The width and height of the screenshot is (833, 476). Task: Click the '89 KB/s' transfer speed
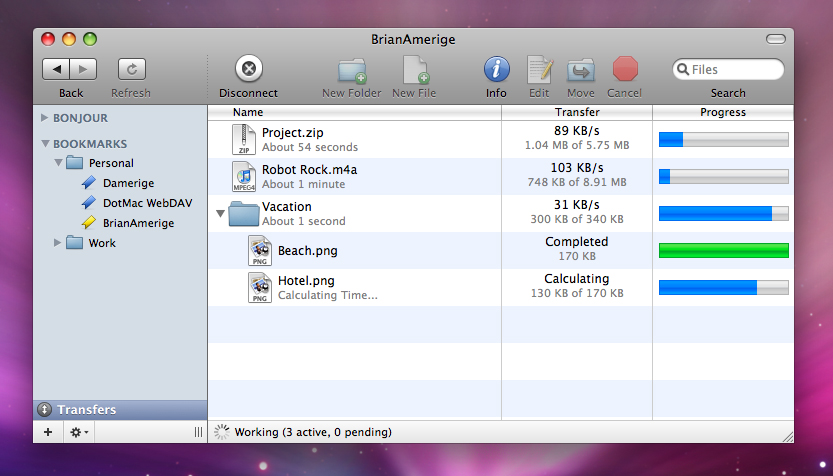click(x=577, y=131)
